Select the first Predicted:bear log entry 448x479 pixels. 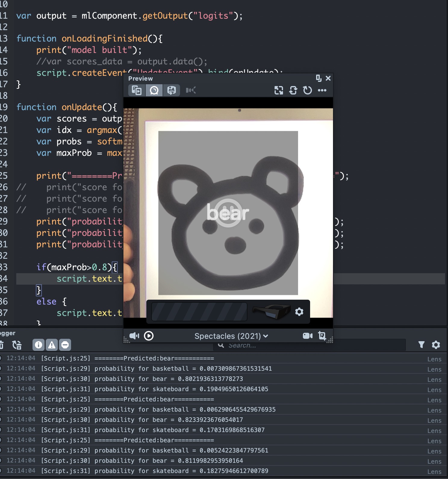[224, 358]
